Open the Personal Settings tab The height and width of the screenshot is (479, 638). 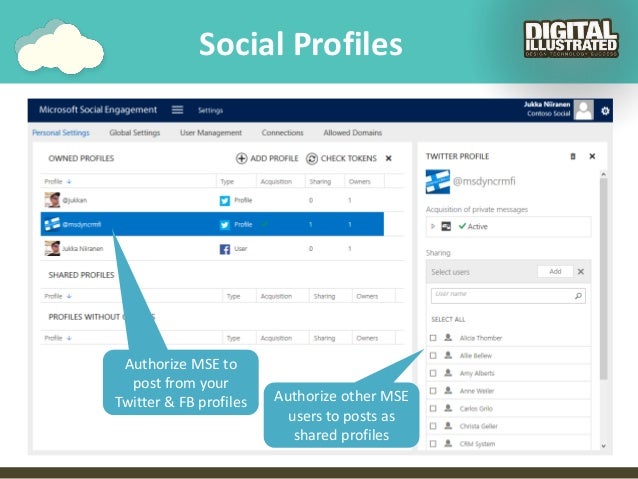[x=61, y=133]
